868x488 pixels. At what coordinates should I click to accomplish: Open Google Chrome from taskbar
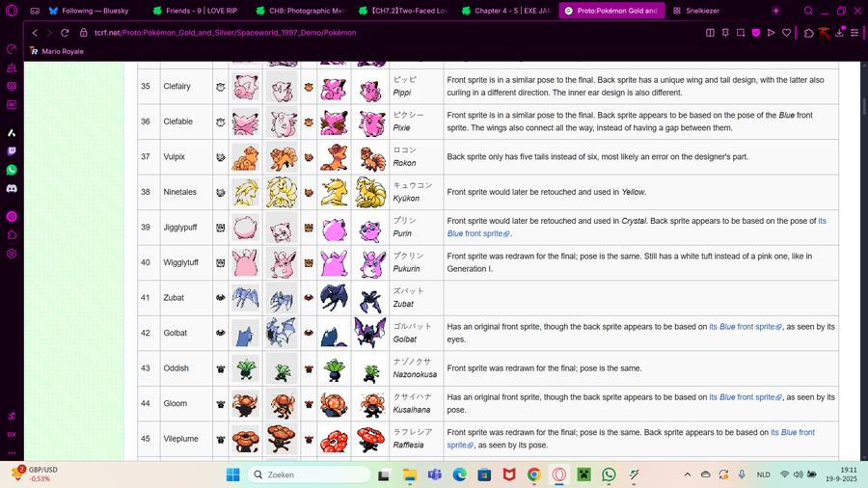(533, 474)
